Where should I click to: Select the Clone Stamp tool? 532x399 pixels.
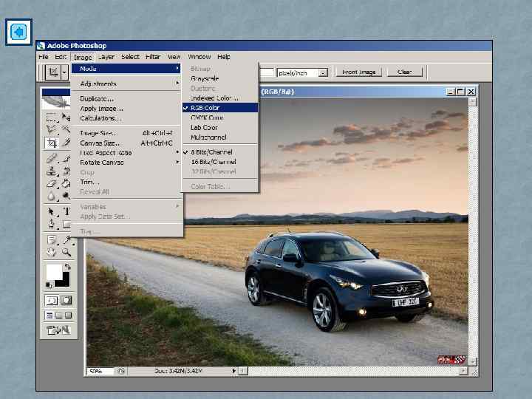[51, 171]
